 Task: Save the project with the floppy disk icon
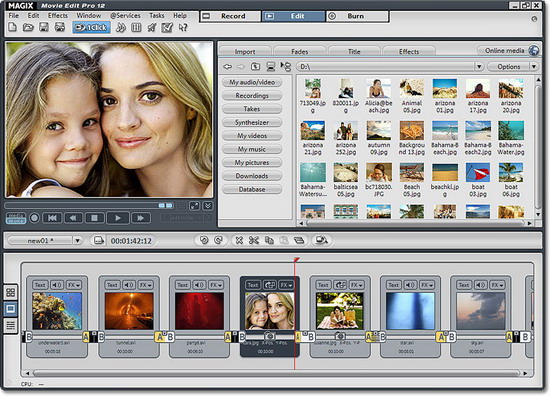[44, 27]
